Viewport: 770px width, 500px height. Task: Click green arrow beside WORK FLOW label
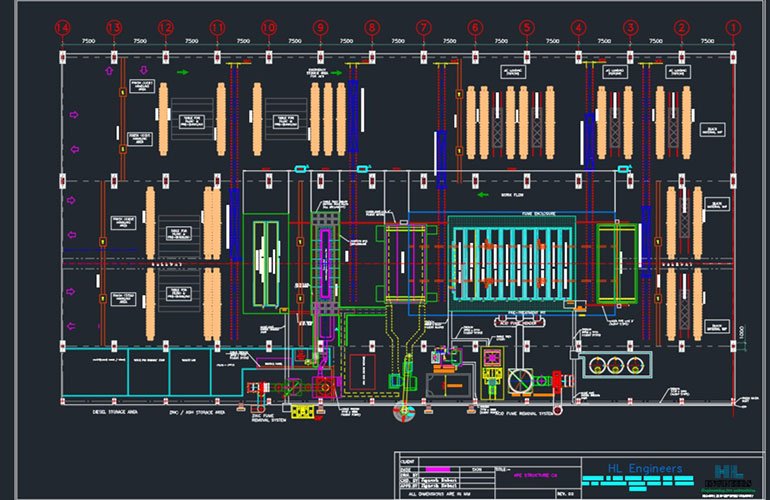pos(483,195)
